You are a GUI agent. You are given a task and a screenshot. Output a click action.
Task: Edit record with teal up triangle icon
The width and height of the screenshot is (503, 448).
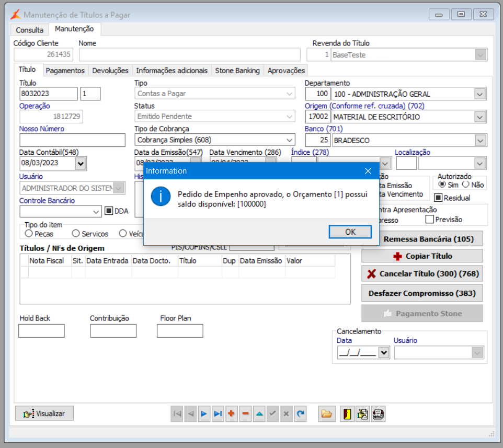(x=259, y=413)
